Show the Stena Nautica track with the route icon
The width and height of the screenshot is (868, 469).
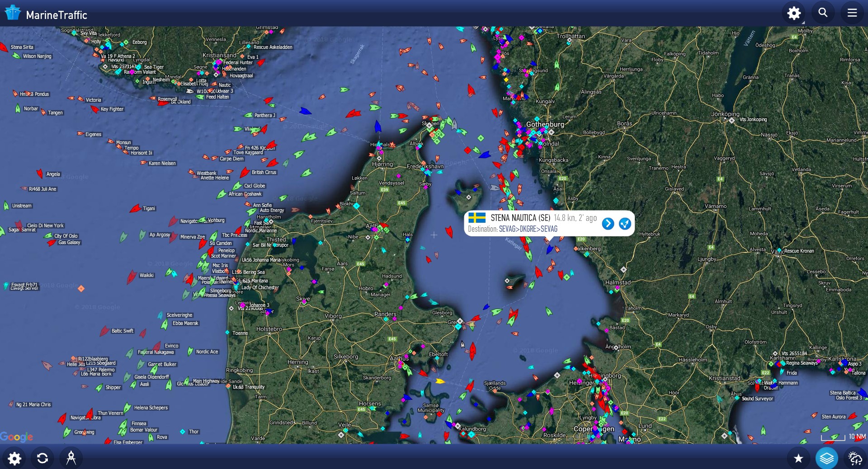pyautogui.click(x=625, y=224)
